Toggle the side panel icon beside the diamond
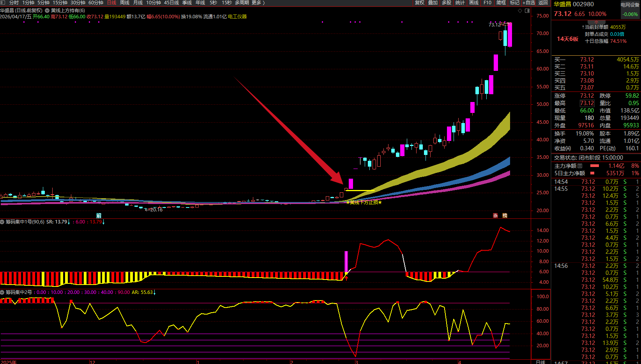This screenshot has height=364, width=641. click(x=527, y=11)
